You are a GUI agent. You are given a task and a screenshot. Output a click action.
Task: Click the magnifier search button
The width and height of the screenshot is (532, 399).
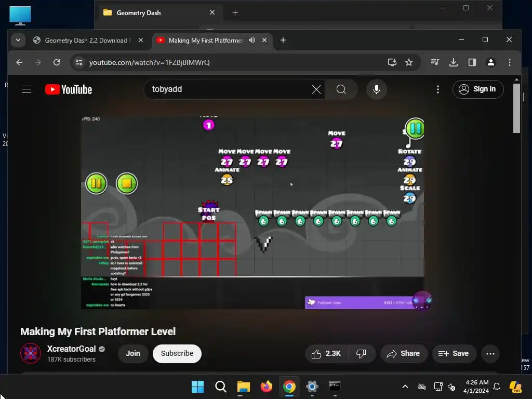(341, 89)
